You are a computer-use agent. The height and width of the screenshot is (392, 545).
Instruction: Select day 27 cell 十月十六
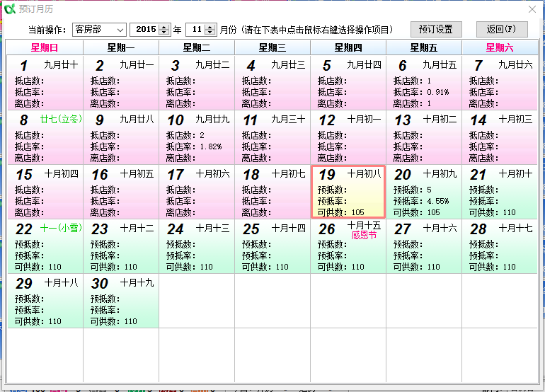click(424, 246)
